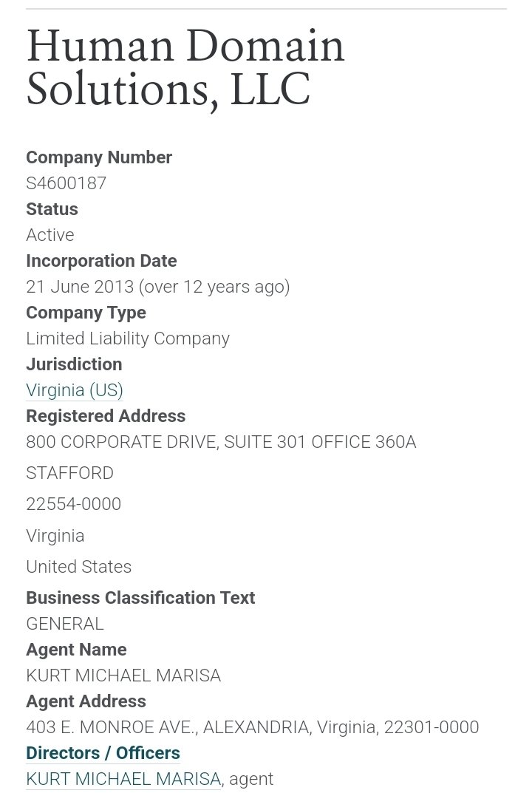Click the Incorporation Date label
Image resolution: width=532 pixels, height=810 pixels.
(x=101, y=261)
